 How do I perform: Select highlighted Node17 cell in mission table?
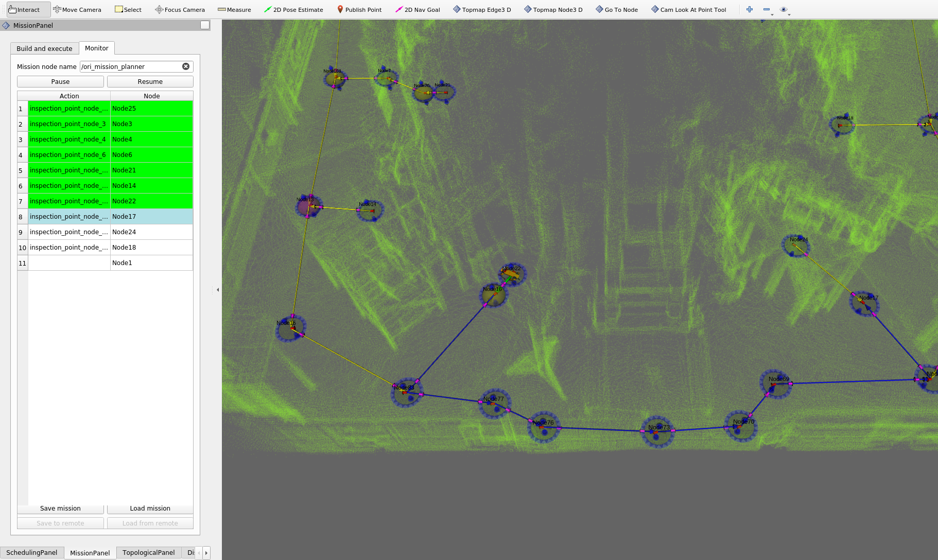[x=152, y=217]
